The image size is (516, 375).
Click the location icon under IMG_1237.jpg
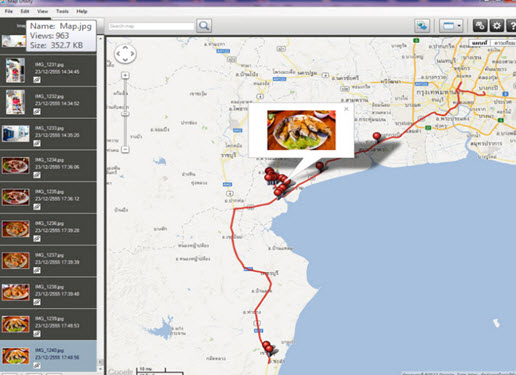pyautogui.click(x=37, y=270)
